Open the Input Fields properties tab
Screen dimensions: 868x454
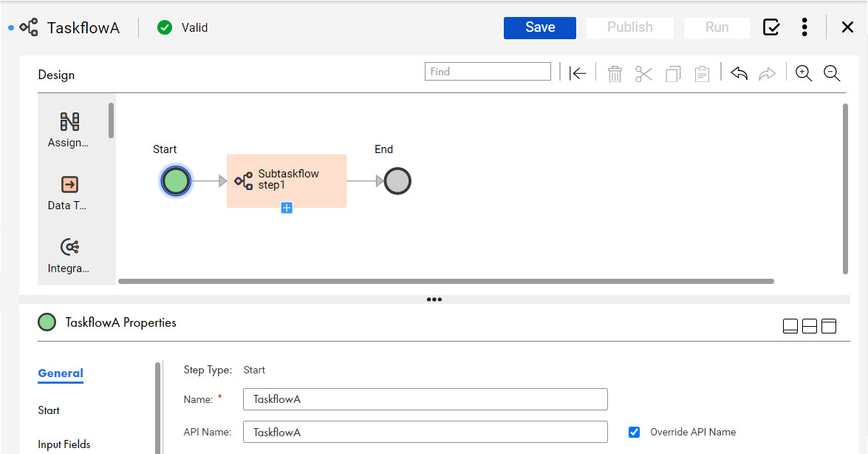(x=64, y=444)
